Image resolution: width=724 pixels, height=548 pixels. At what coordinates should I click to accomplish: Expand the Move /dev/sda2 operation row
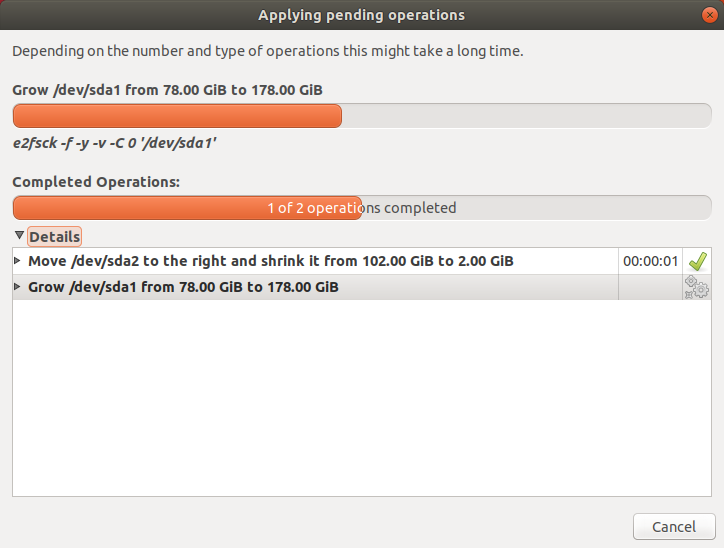click(17, 261)
